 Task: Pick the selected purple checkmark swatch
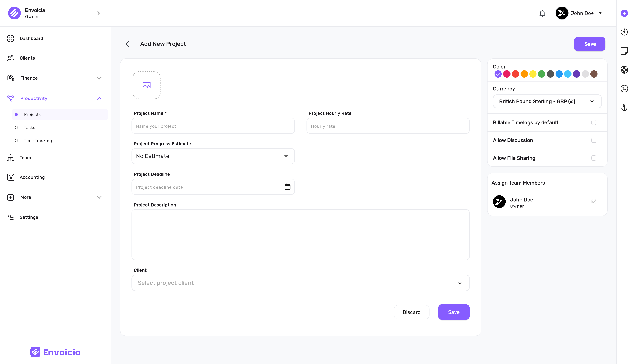(498, 74)
